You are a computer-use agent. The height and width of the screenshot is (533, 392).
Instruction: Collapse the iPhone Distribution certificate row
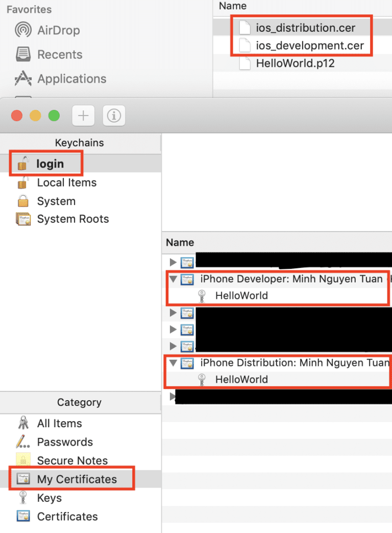coord(173,363)
